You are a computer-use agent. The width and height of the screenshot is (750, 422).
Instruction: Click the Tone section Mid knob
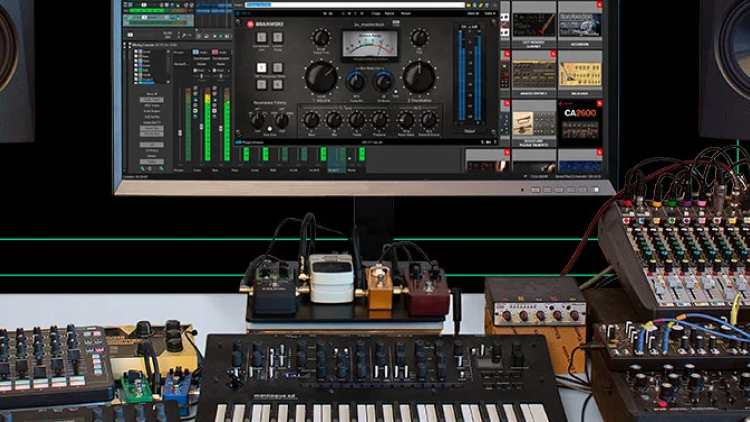[334, 119]
